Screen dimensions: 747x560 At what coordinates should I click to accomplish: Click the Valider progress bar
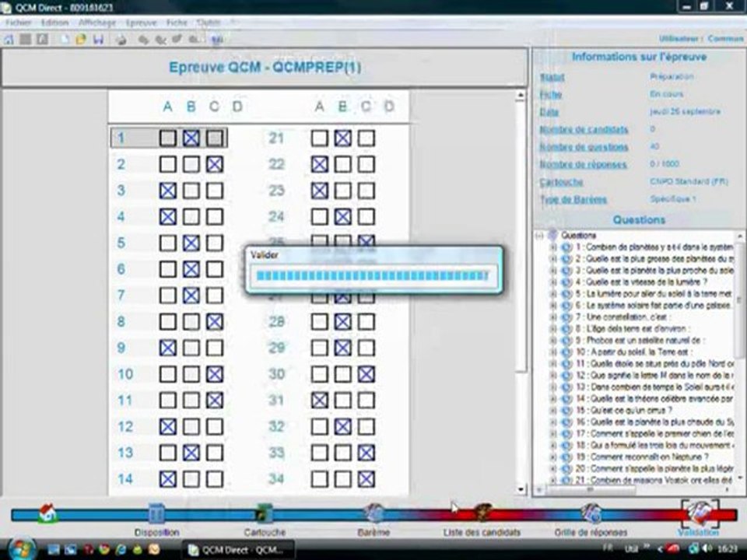click(x=373, y=275)
